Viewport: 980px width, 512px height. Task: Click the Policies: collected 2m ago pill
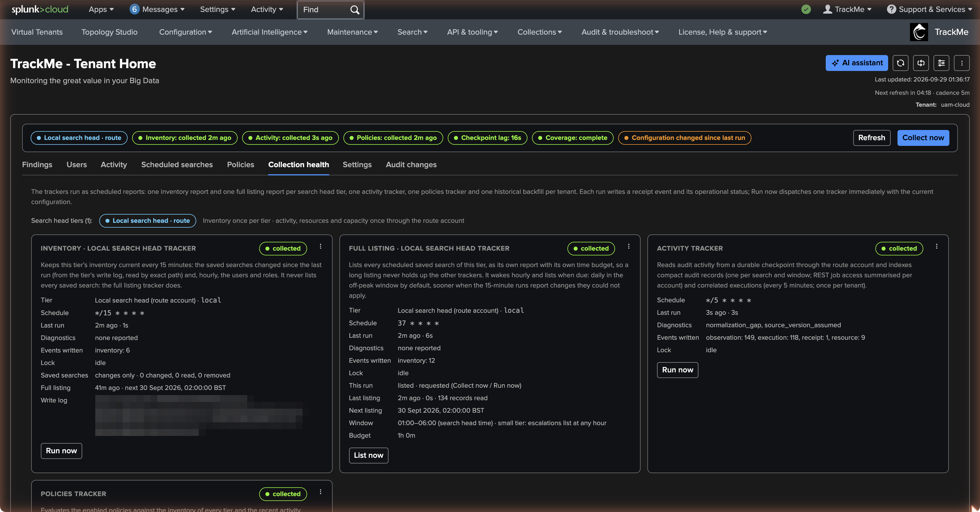[393, 138]
